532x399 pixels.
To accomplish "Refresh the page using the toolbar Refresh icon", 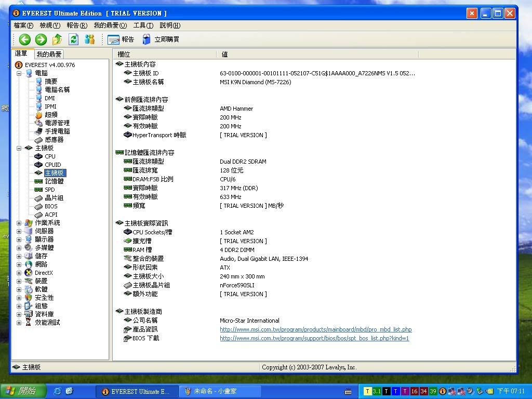I will pos(73,39).
